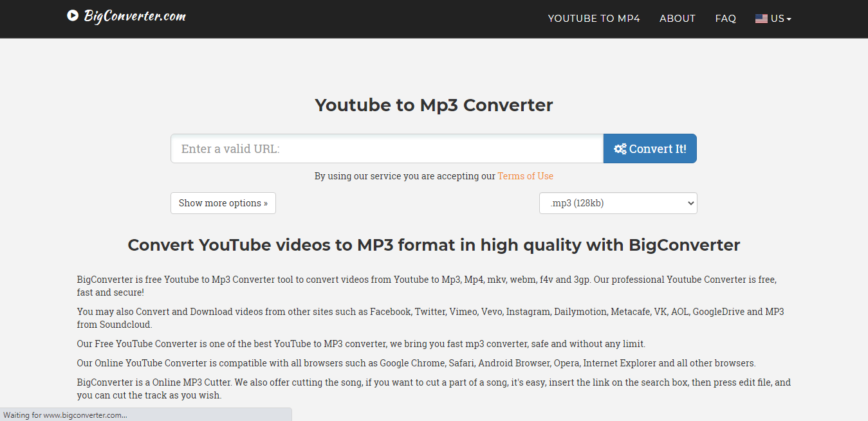Screen dimensions: 868x421
Task: Click the Convert YouTube videos to MP3 heading
Action: pyautogui.click(x=434, y=245)
